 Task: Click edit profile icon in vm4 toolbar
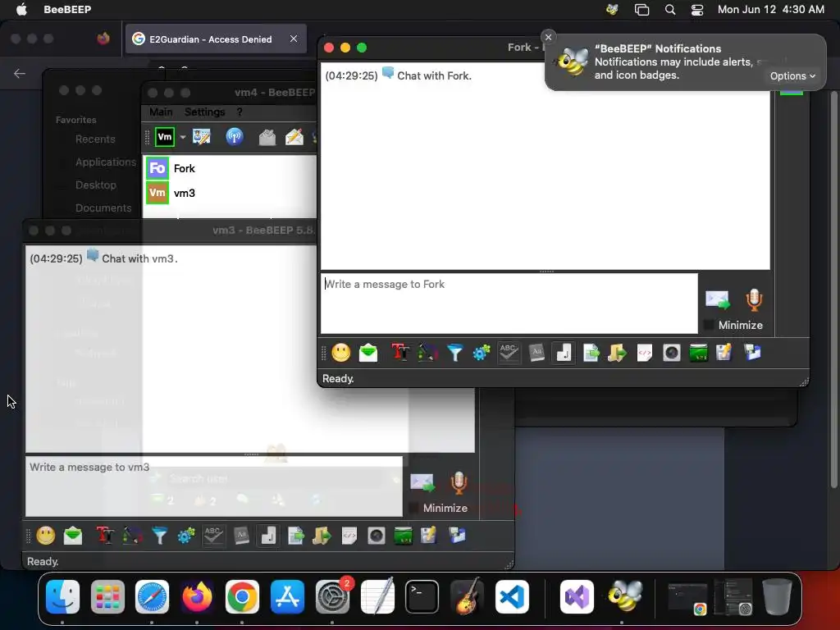coord(202,137)
